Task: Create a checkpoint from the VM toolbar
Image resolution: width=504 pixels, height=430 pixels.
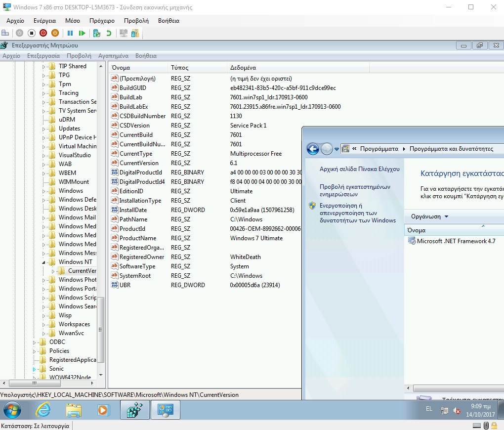Action: tap(97, 33)
